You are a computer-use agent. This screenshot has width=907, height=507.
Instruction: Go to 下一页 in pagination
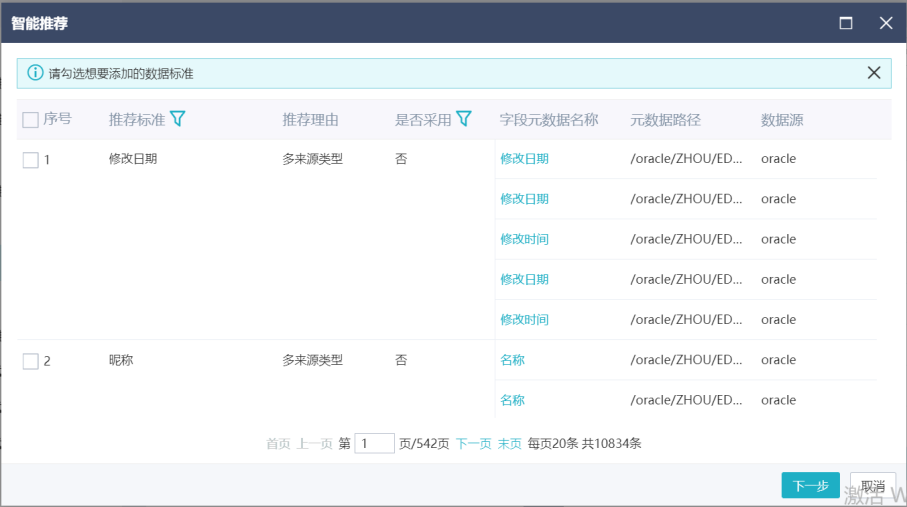(x=473, y=443)
